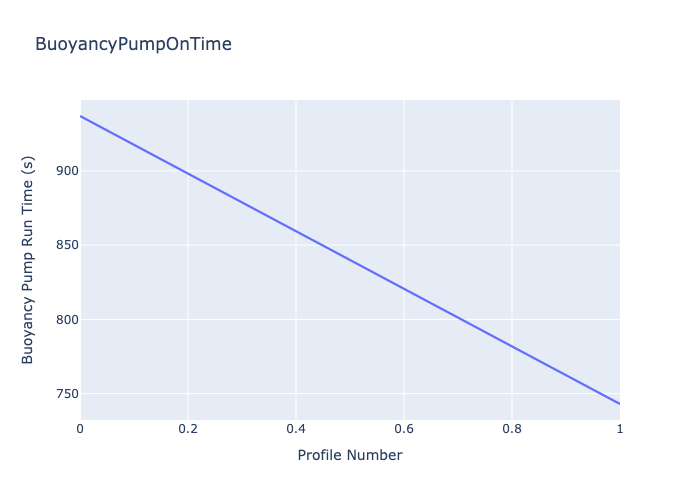Click the line at the 0.8 vertical gridline
The image size is (700, 500).
coord(512,346)
